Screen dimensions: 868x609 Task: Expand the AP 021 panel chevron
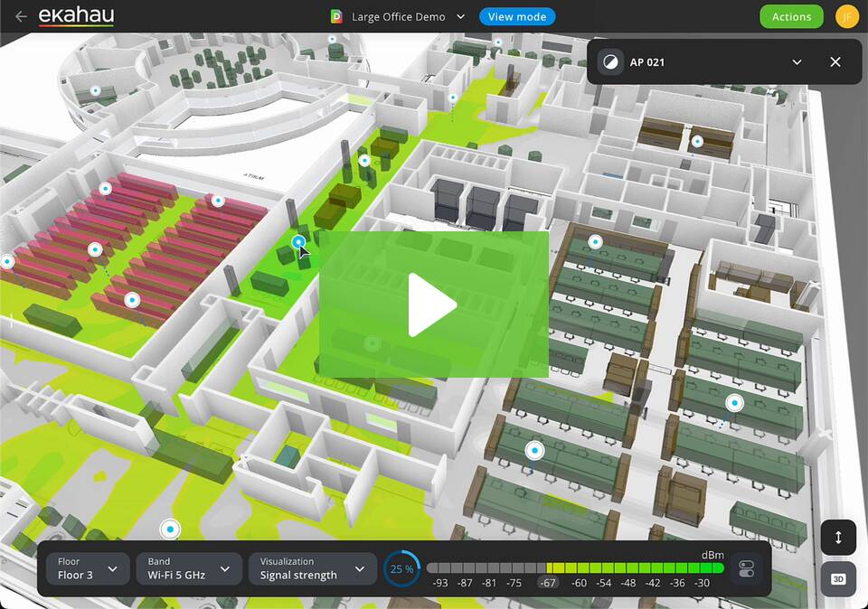coord(797,62)
